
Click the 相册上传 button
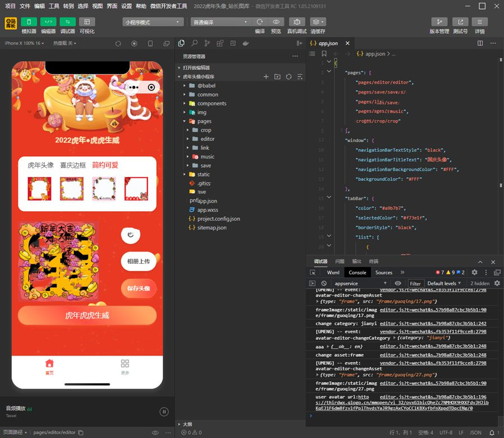138,261
